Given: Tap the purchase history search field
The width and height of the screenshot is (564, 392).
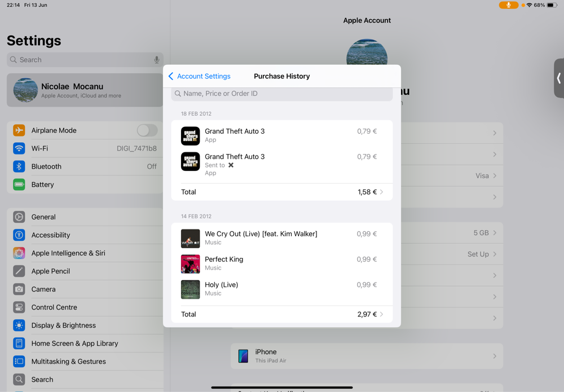Looking at the screenshot, I should tap(282, 94).
